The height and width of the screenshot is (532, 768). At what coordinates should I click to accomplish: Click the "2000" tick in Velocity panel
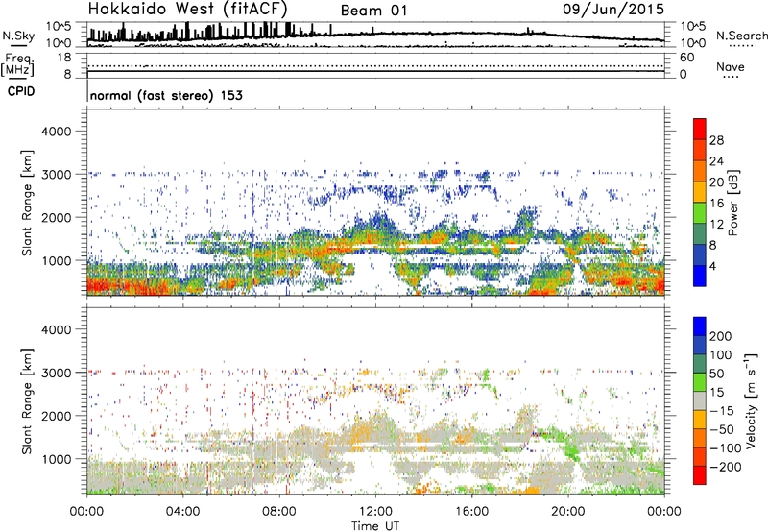pyautogui.click(x=56, y=416)
